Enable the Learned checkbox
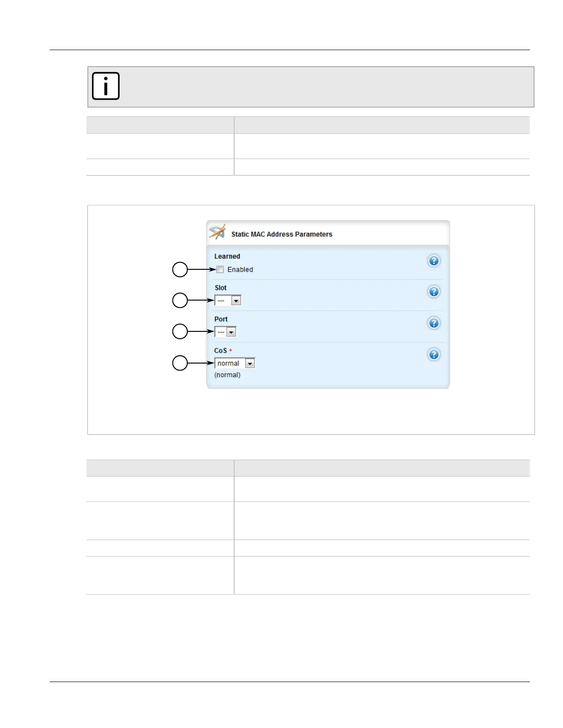The height and width of the screenshot is (728, 563). (220, 270)
